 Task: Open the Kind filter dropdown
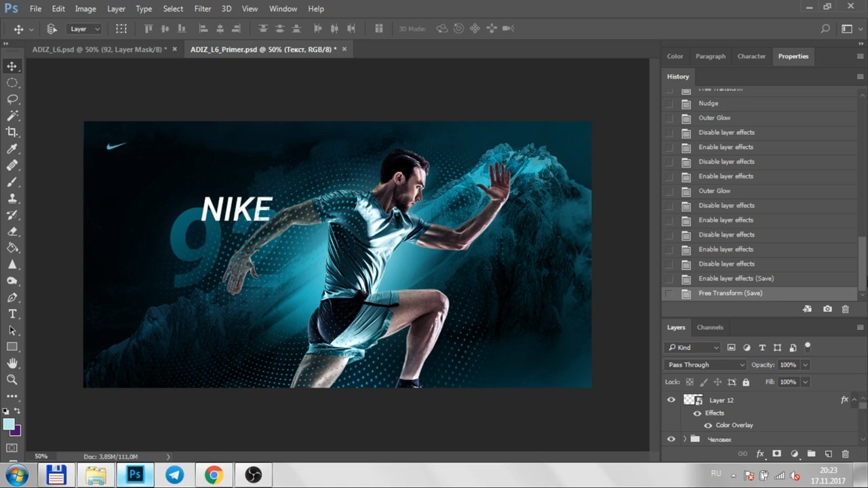(x=692, y=348)
